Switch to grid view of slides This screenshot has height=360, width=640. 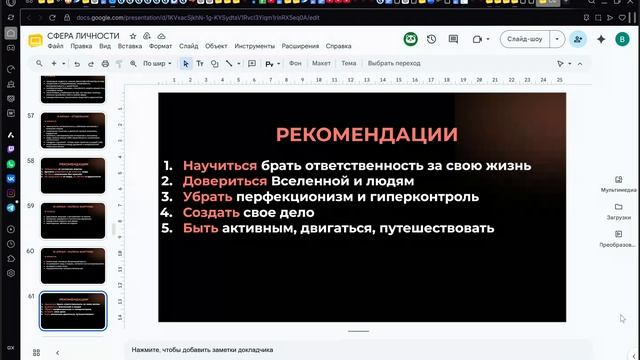point(36,352)
